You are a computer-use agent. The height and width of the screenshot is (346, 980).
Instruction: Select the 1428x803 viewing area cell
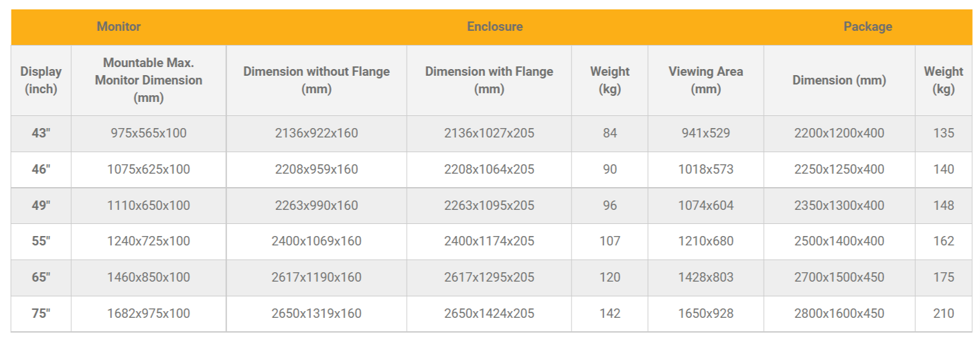click(x=705, y=277)
